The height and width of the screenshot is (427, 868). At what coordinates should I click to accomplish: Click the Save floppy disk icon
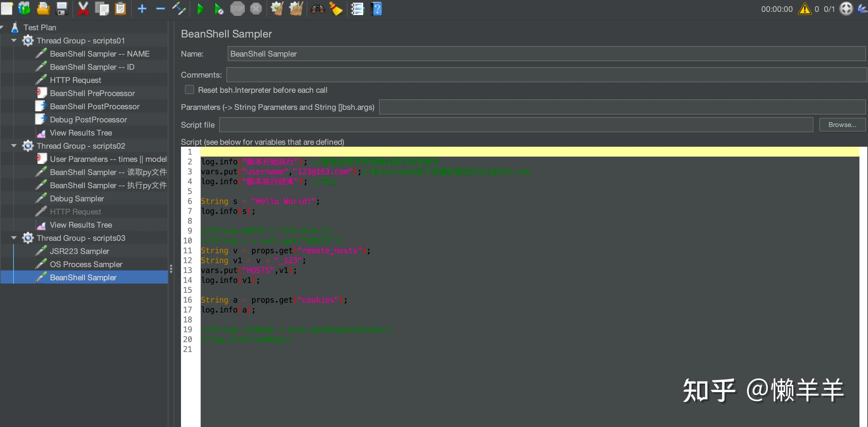point(62,9)
